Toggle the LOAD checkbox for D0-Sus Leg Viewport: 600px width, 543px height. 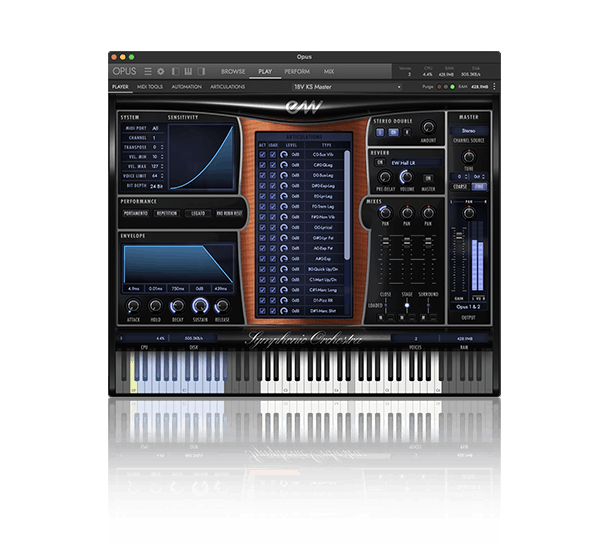coord(271,175)
